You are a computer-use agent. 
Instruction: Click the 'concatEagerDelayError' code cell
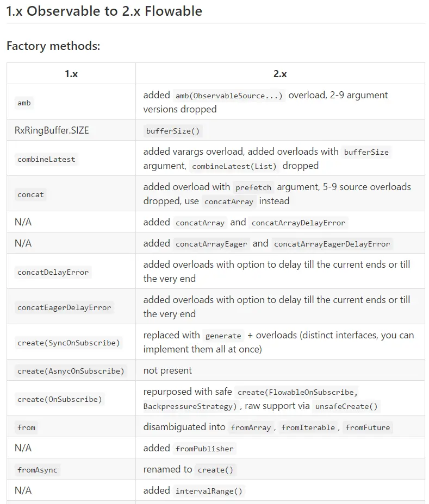(64, 308)
